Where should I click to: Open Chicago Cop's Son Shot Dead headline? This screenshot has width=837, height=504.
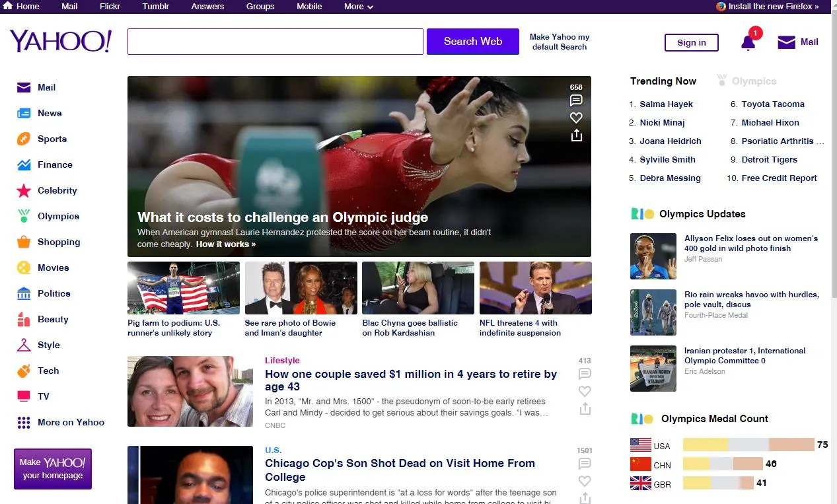pos(400,470)
